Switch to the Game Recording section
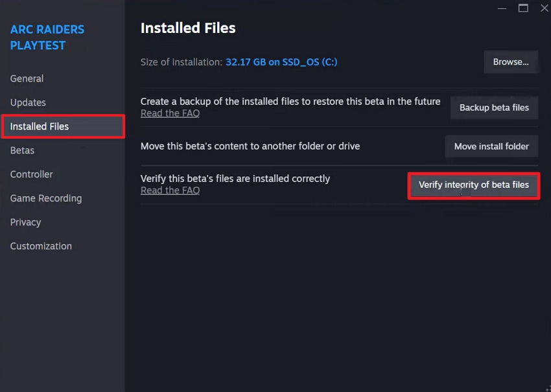551x392 pixels. [45, 198]
